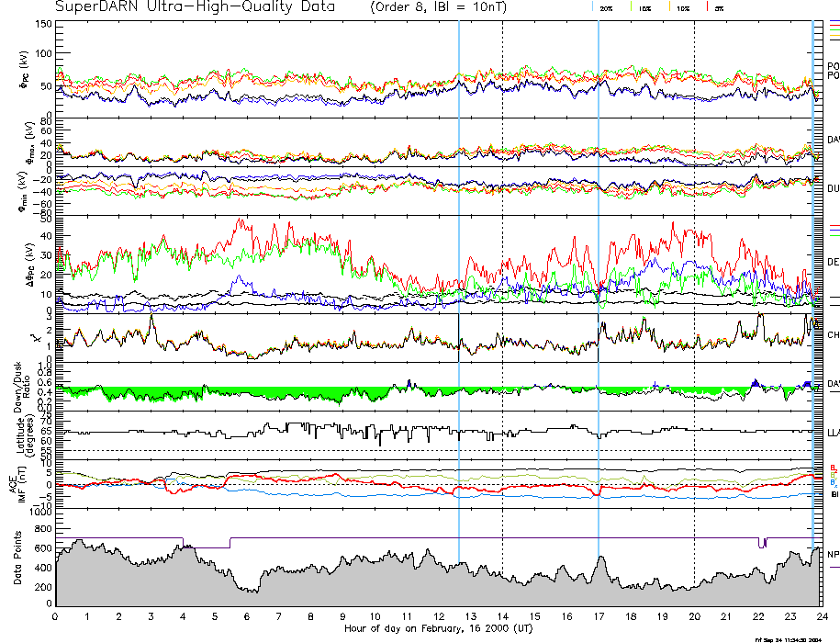The image size is (840, 643).
Task: Click the Data Points y-axis label
Action: coord(16,558)
